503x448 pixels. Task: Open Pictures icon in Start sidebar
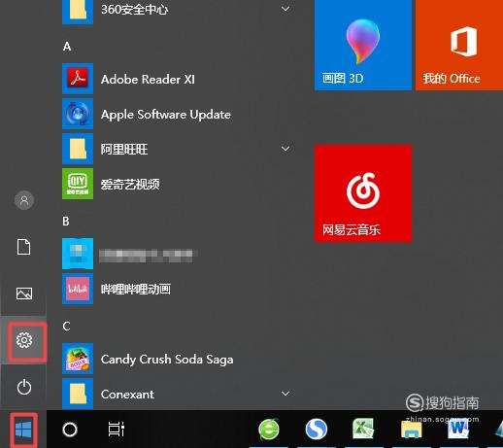click(x=24, y=293)
